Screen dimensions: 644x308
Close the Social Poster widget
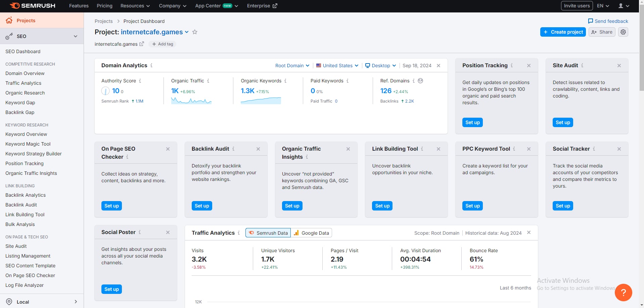(x=168, y=232)
